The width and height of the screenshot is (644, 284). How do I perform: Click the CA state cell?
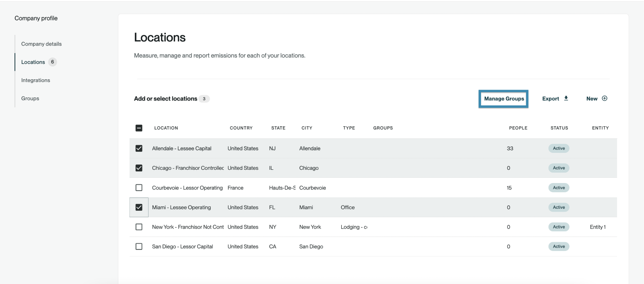(x=272, y=247)
